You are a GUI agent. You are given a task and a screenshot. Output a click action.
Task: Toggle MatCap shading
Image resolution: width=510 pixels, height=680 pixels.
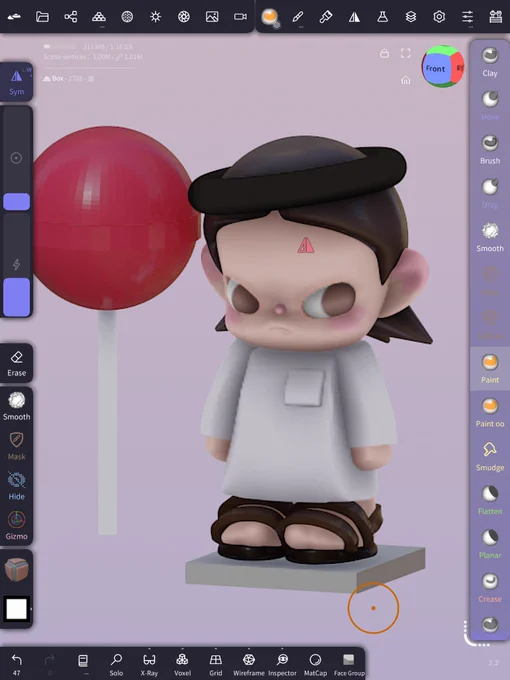(x=315, y=664)
